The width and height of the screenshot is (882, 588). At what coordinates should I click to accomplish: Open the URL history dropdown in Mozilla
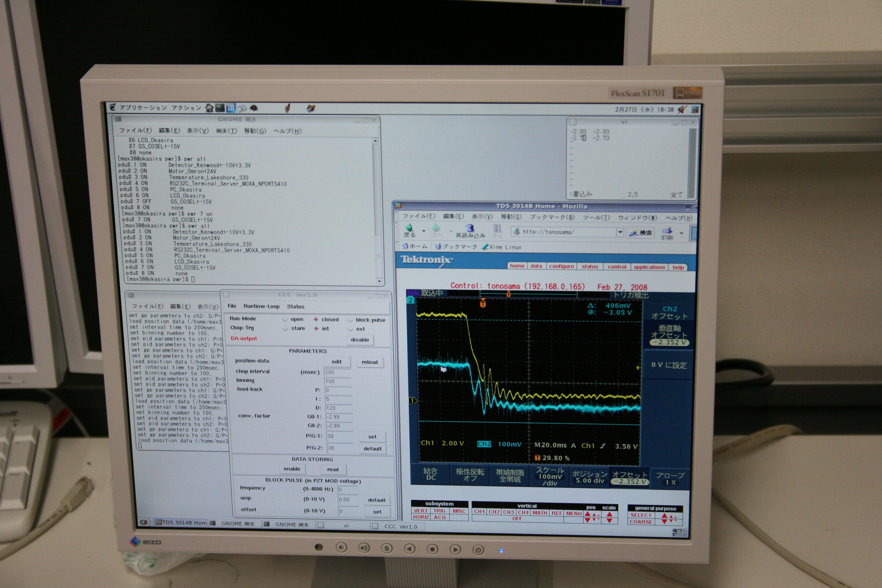point(620,232)
